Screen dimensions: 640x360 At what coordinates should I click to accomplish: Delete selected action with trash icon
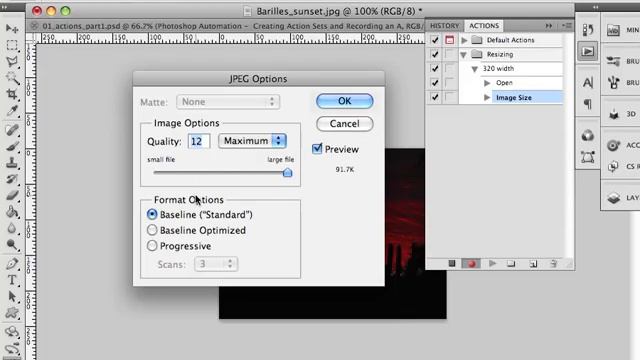(553, 264)
